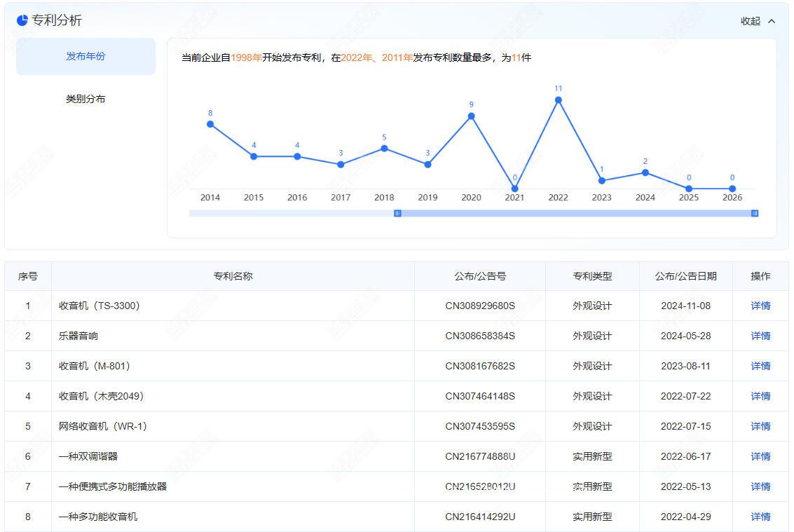This screenshot has height=532, width=794.
Task: Open 详情 for 乐器音响 patent
Action: point(760,336)
